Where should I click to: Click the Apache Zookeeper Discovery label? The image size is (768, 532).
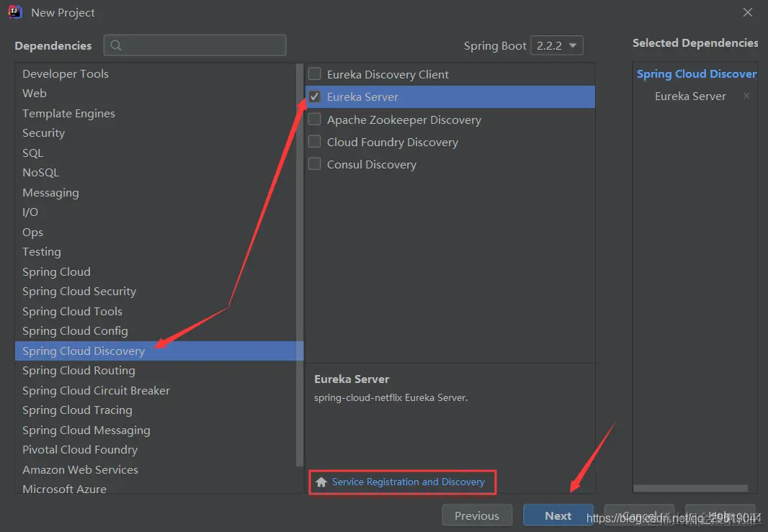404,120
